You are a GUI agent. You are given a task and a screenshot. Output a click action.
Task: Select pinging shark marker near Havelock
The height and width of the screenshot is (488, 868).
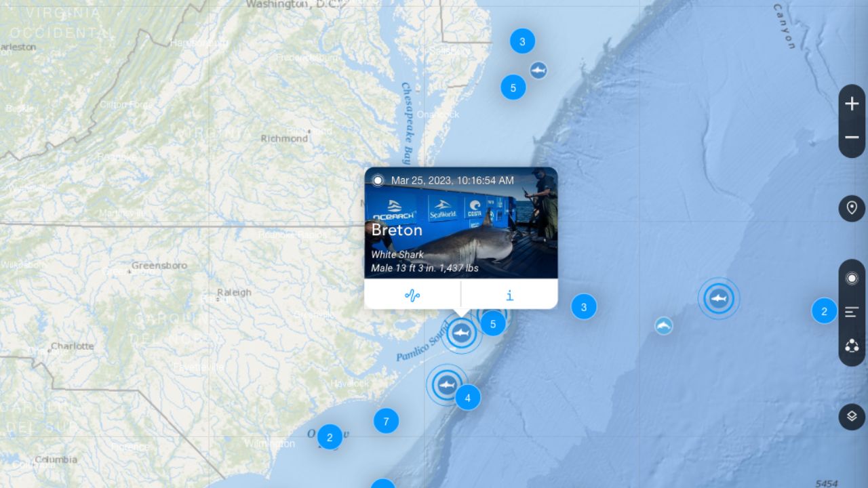pos(446,385)
